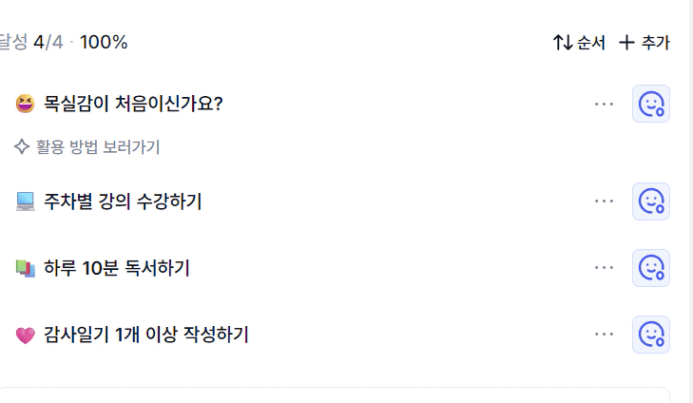Select the 하루 10분 독서하기 goal title

pos(117,268)
